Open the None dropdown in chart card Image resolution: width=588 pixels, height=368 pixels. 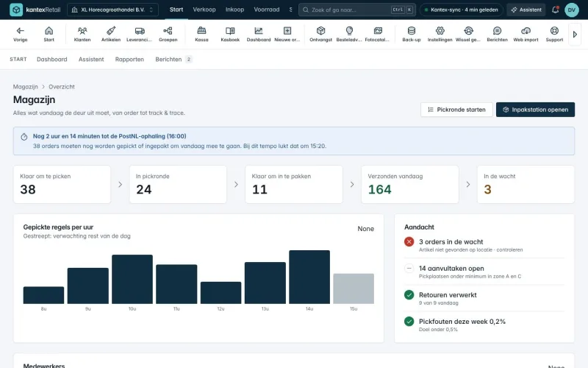pos(365,229)
